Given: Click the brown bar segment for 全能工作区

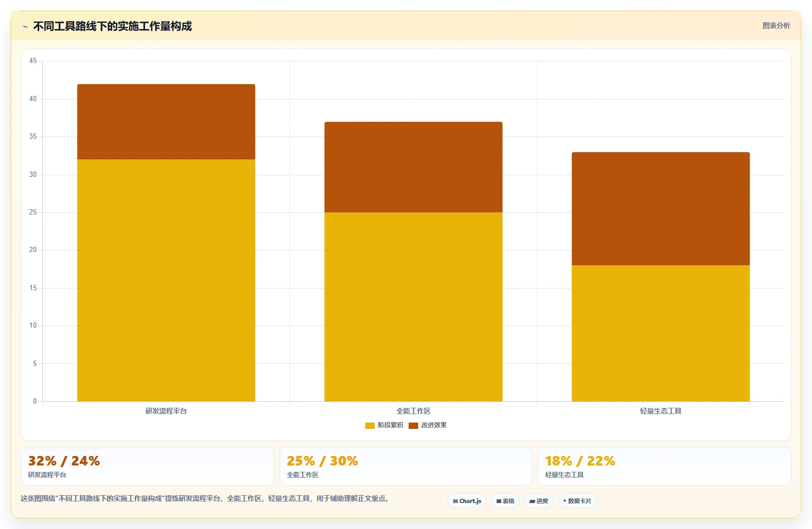Looking at the screenshot, I should [x=413, y=167].
